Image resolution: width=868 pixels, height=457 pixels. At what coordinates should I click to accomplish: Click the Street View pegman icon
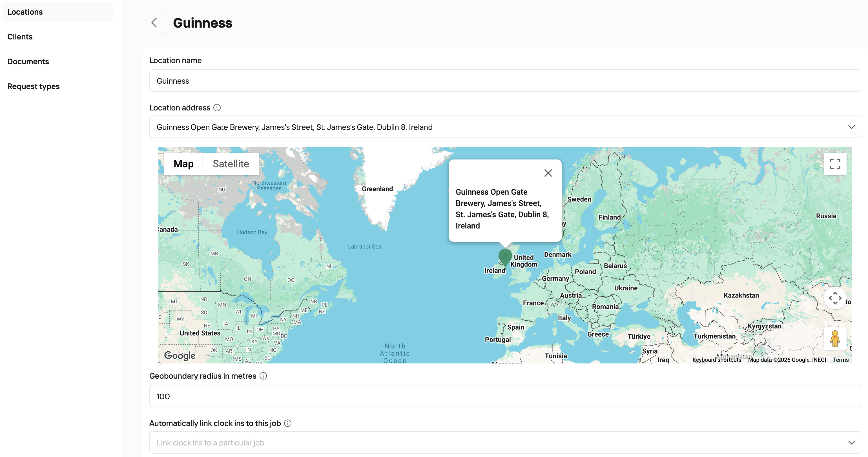tap(835, 339)
